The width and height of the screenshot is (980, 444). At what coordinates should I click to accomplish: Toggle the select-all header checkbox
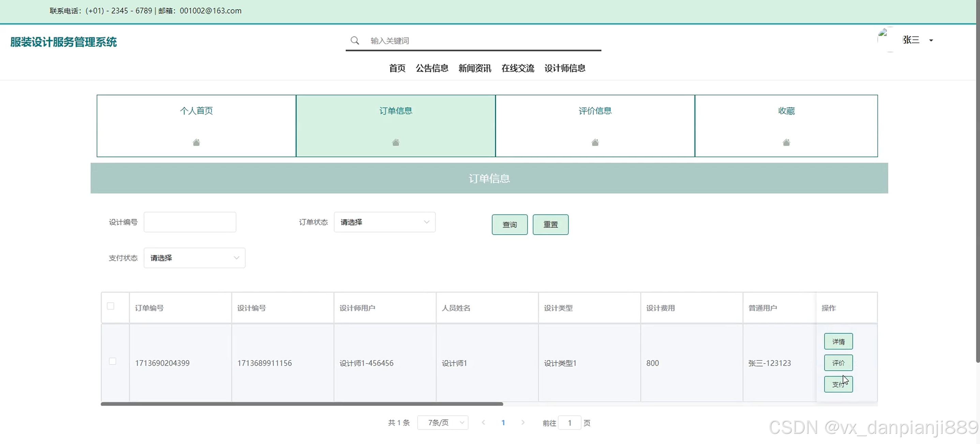(x=111, y=306)
